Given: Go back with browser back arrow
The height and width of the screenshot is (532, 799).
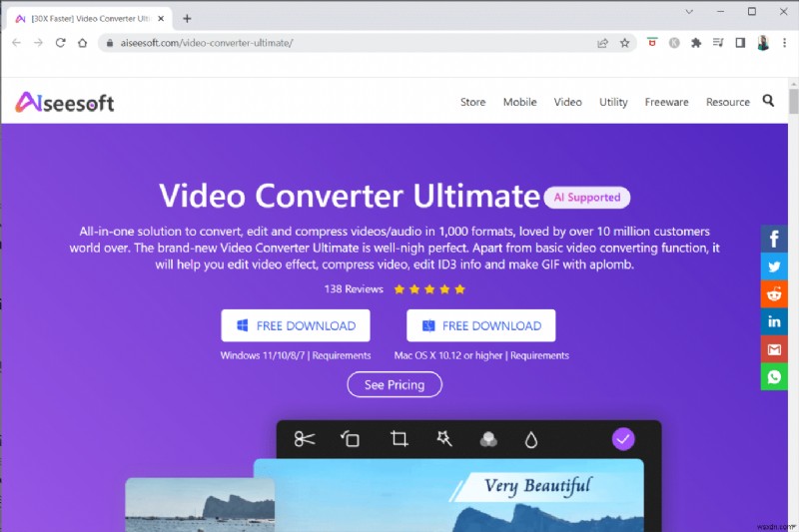Looking at the screenshot, I should (x=16, y=43).
